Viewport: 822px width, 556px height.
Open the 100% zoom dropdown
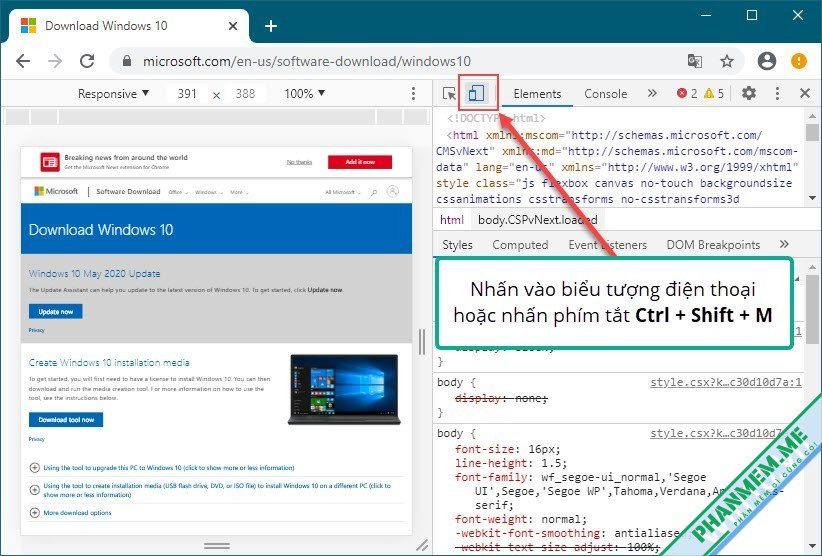[305, 94]
